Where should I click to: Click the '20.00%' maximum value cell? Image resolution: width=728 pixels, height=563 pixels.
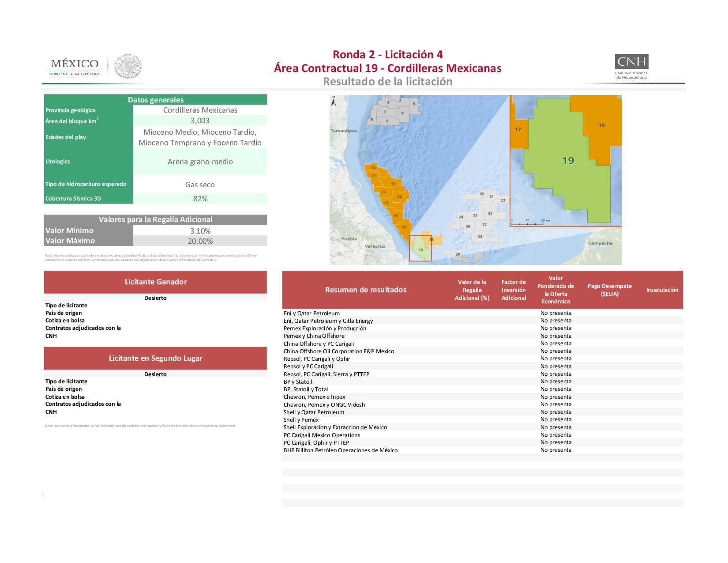[x=200, y=241]
